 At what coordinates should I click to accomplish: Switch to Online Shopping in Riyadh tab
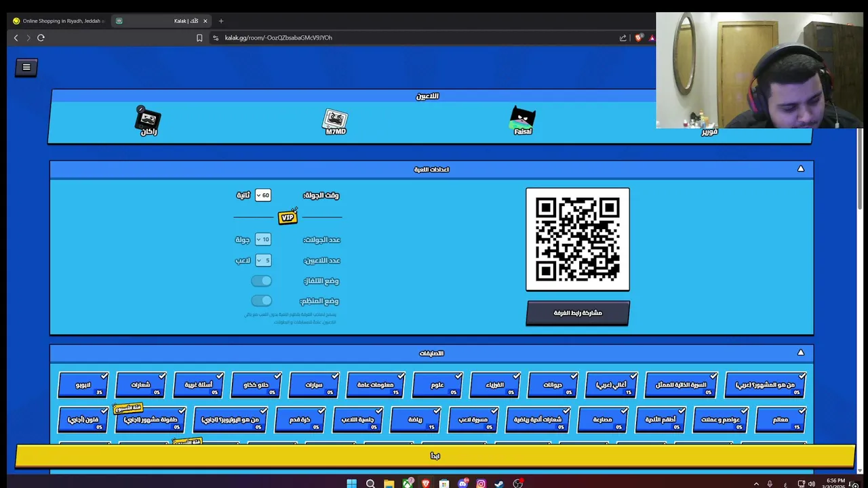[58, 21]
